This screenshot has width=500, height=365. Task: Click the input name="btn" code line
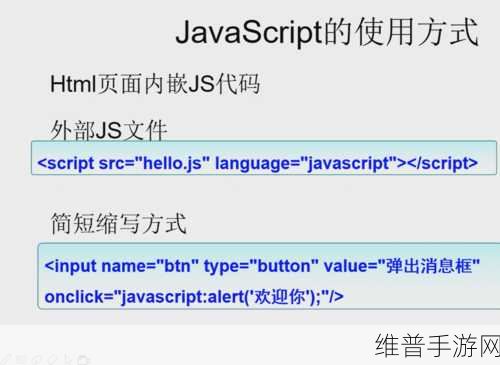262,266
